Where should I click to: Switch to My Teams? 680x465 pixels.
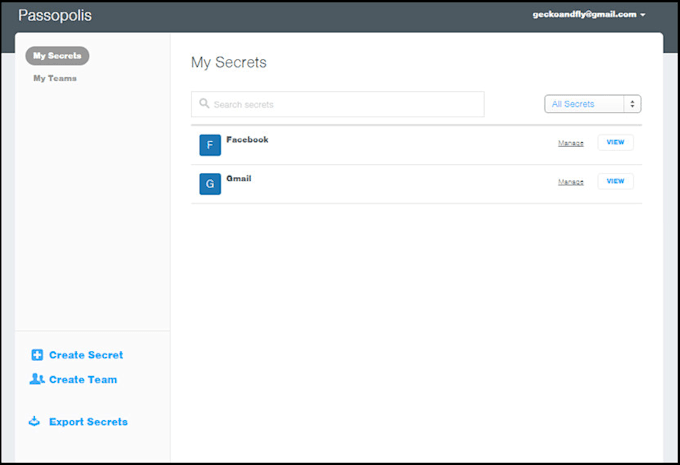(x=55, y=78)
